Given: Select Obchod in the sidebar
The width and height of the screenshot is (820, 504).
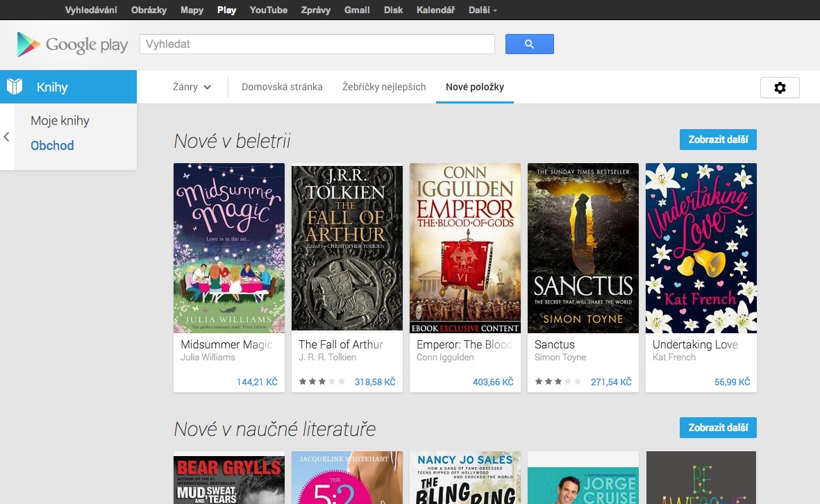Looking at the screenshot, I should (52, 145).
